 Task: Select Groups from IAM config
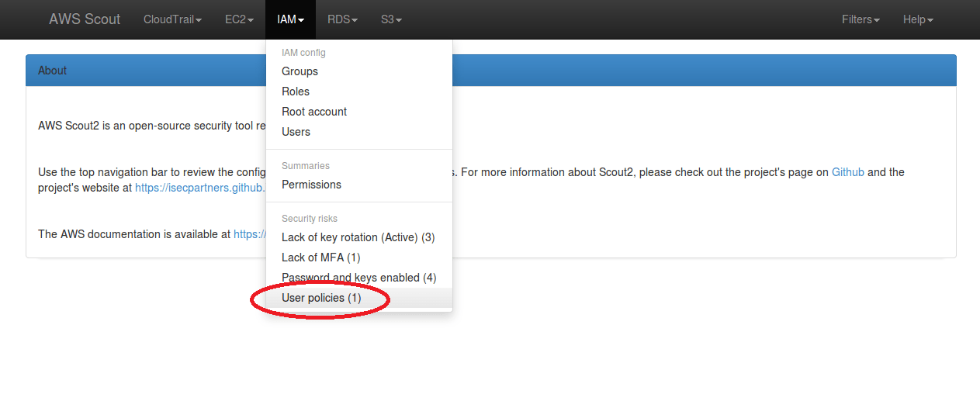(x=300, y=71)
